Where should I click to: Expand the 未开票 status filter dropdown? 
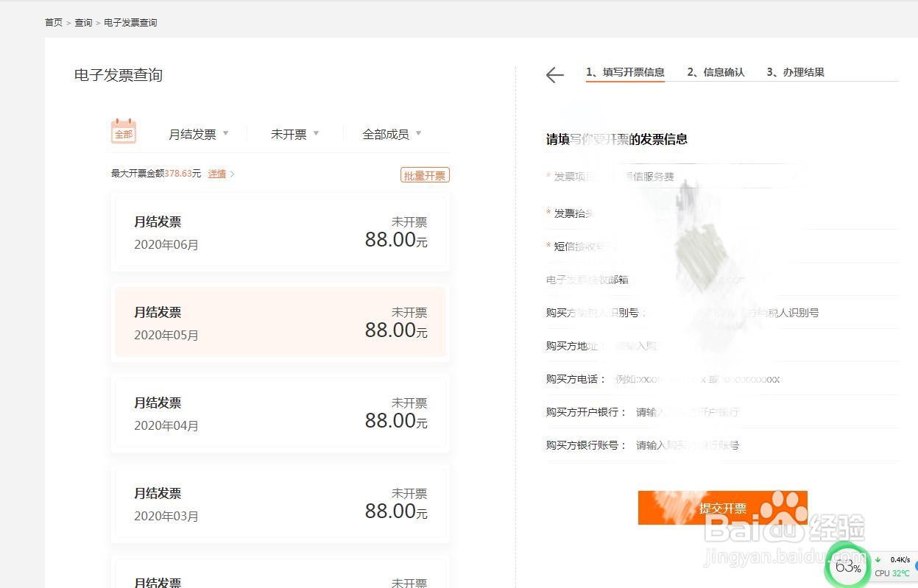294,133
